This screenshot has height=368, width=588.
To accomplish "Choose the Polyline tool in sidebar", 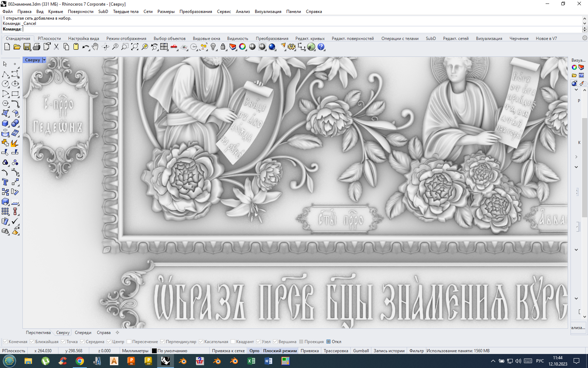I will pyautogui.click(x=5, y=74).
